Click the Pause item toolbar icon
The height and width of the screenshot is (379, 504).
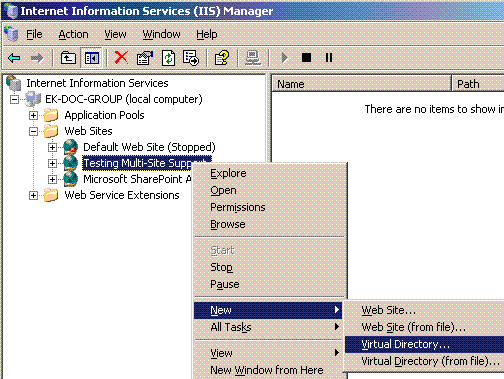329,58
